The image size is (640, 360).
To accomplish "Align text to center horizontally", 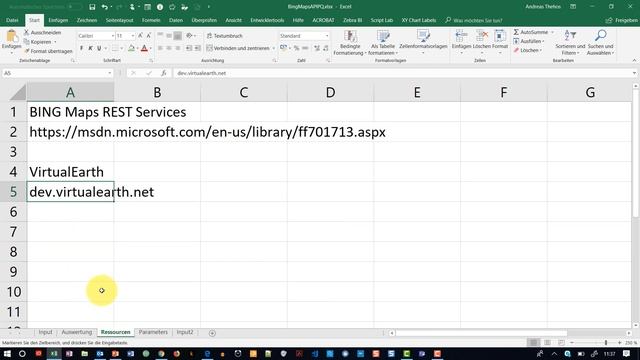I will [169, 48].
